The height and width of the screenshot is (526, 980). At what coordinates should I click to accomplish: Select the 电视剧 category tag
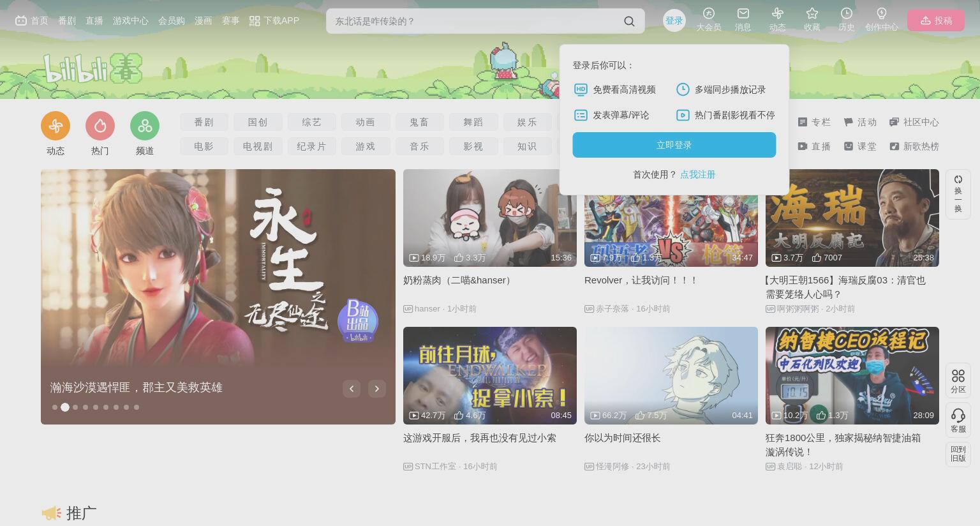[x=258, y=146]
